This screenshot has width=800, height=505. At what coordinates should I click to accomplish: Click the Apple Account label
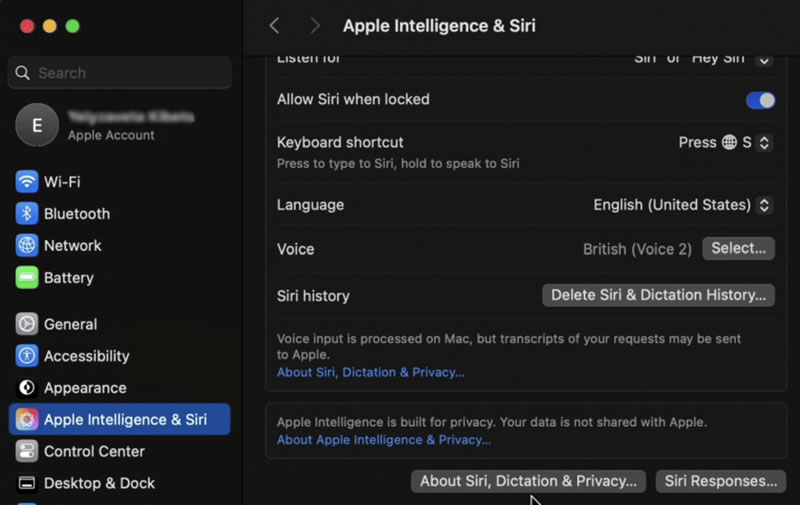pyautogui.click(x=111, y=135)
